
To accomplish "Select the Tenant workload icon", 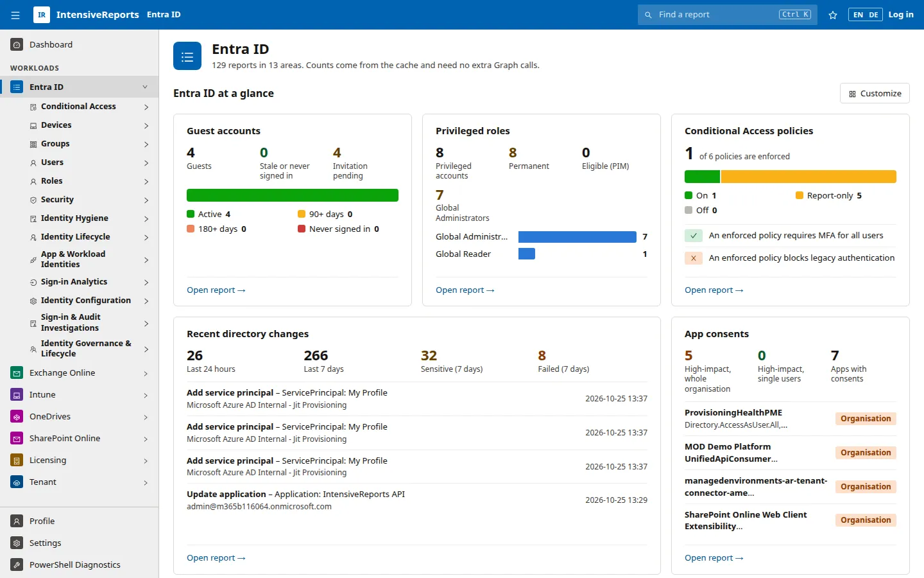I will pos(17,482).
